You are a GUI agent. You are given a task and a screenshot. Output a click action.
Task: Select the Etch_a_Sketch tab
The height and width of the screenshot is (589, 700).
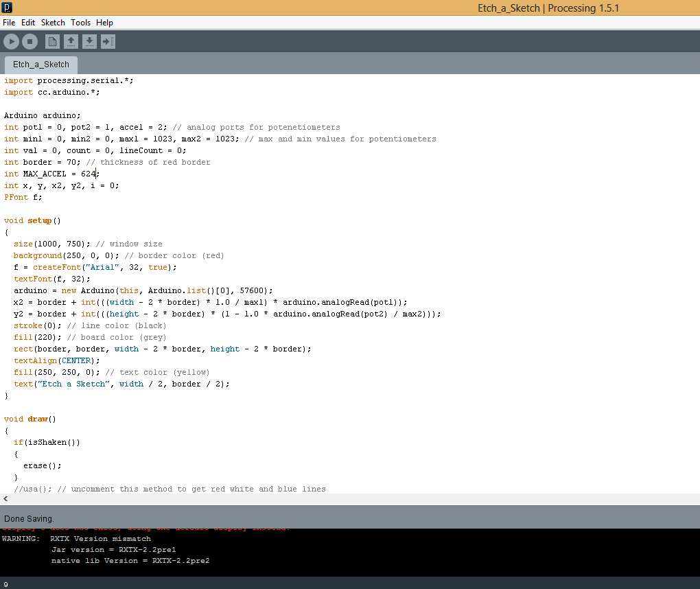coord(41,65)
